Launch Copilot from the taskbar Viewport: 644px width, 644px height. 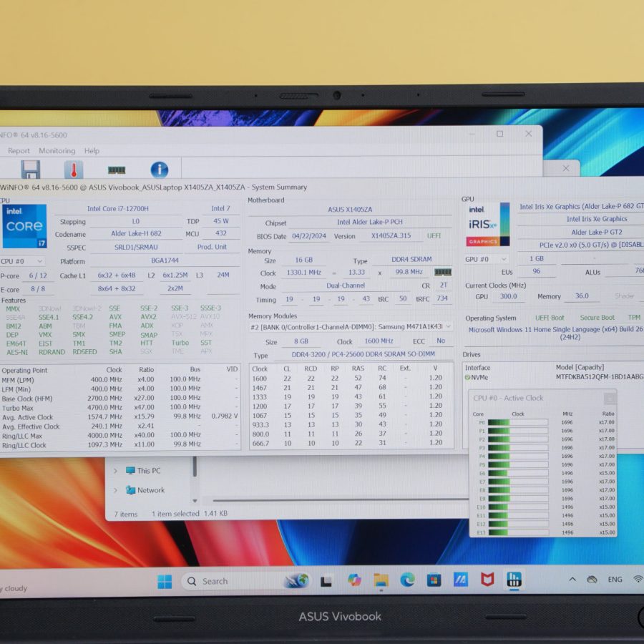pos(354,580)
